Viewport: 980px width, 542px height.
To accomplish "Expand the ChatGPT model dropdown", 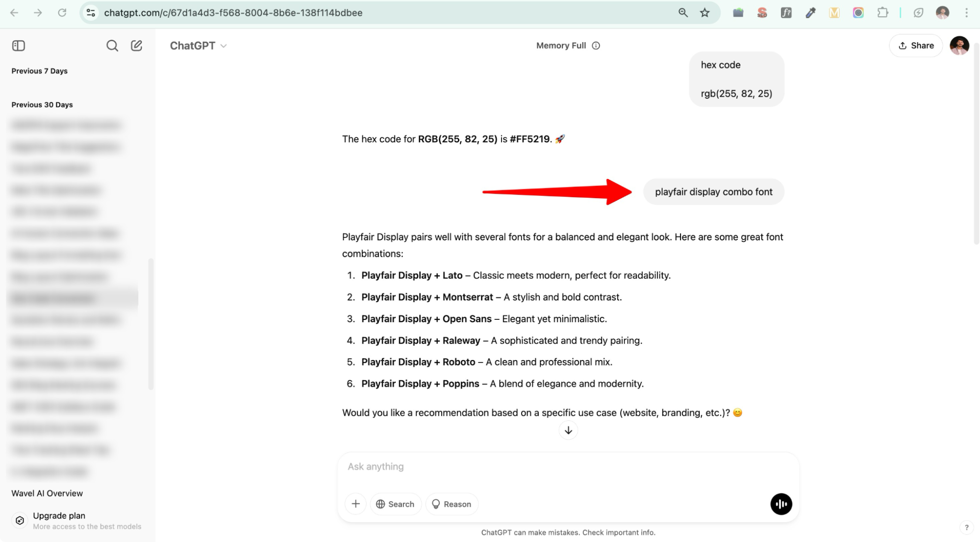I will 198,46.
